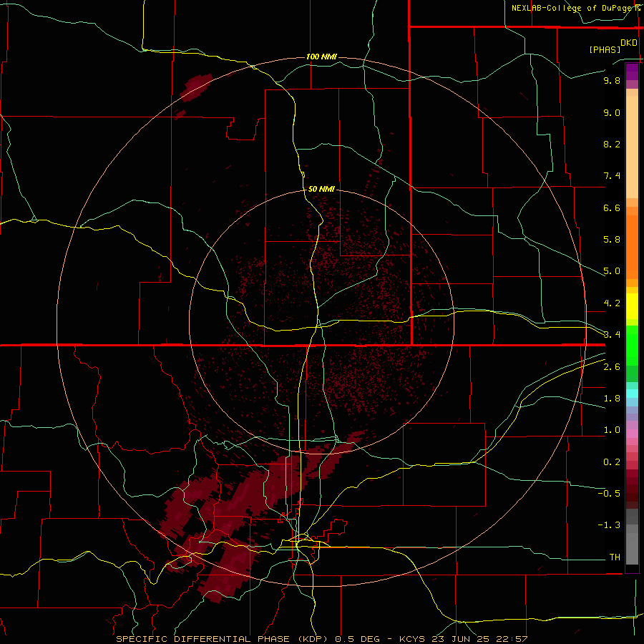Click the bright green color bar segment
Image resolution: width=644 pixels, height=644 pixels.
632,346
